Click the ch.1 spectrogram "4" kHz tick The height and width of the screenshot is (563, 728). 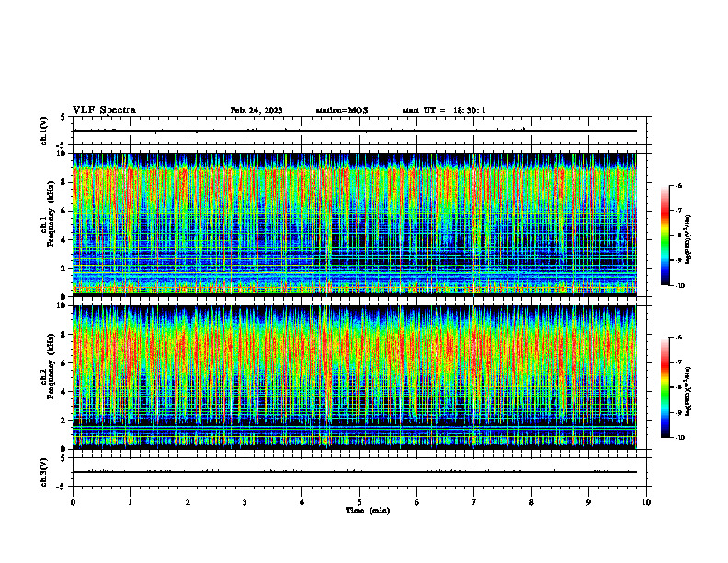(x=64, y=240)
